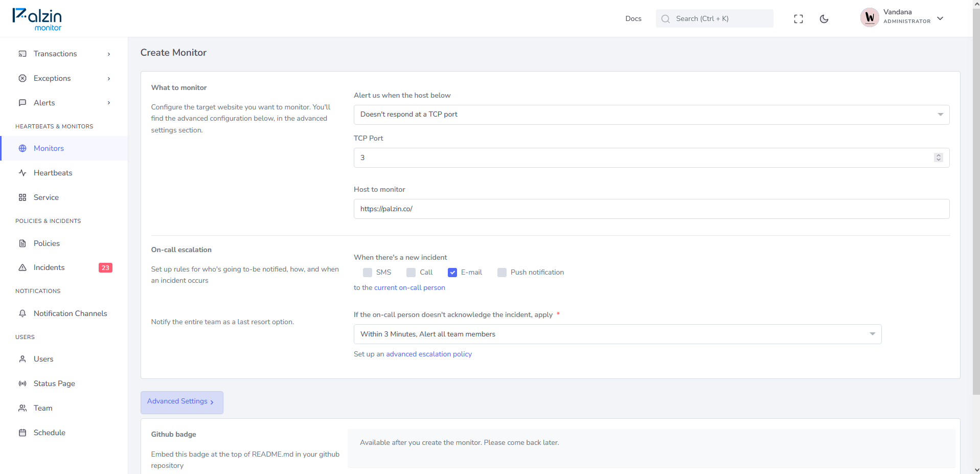Click the Exceptions sidebar icon
The height and width of the screenshot is (474, 980).
[22, 78]
